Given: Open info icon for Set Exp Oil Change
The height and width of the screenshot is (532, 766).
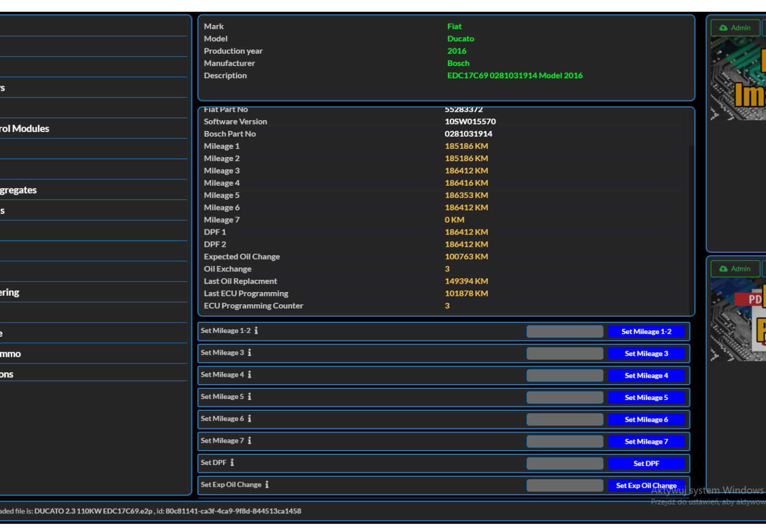Looking at the screenshot, I should point(267,485).
